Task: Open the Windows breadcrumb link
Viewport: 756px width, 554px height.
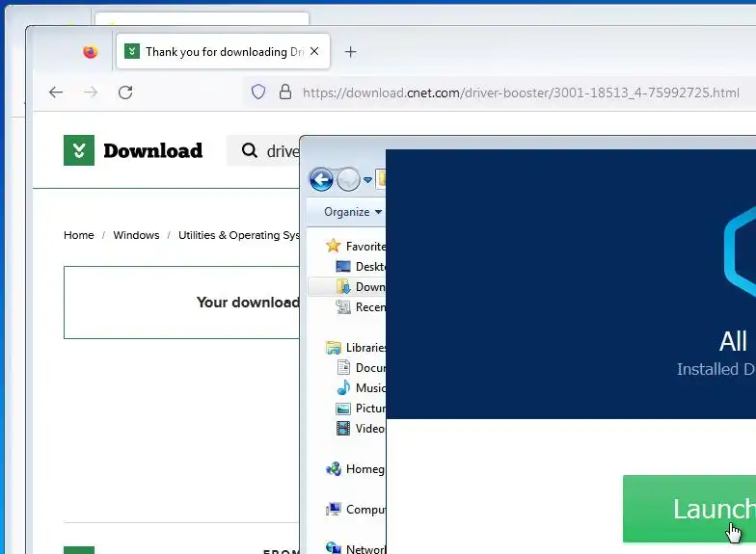Action: tap(137, 235)
